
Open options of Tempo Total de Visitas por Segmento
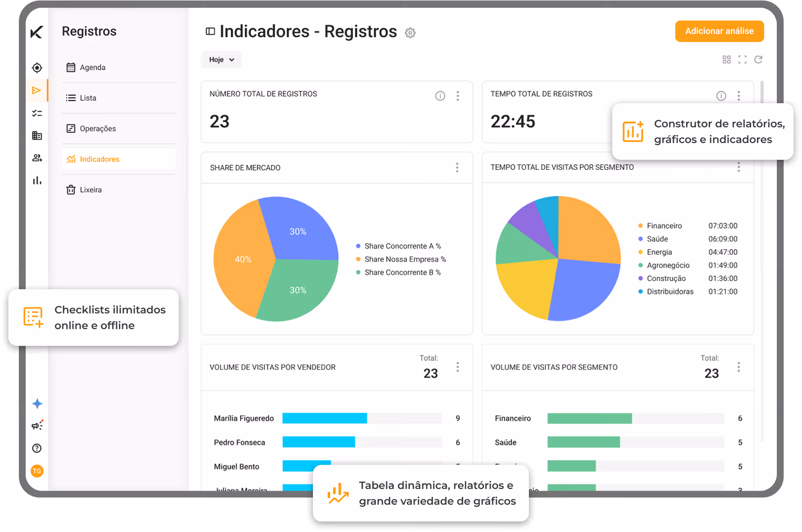(x=739, y=167)
